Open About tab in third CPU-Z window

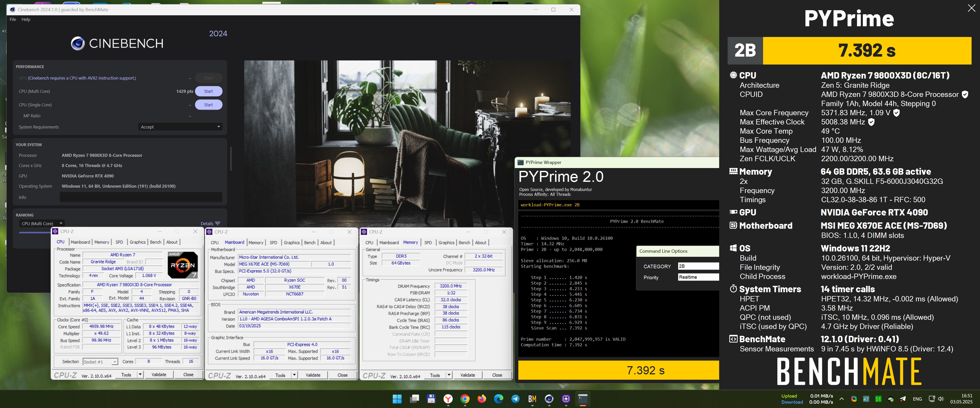(x=481, y=243)
